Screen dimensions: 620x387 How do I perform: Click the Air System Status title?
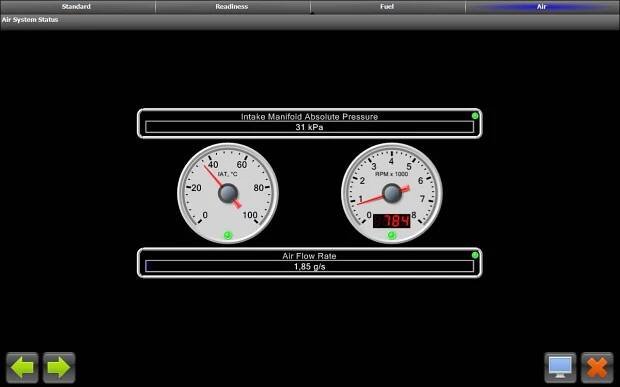[x=30, y=20]
